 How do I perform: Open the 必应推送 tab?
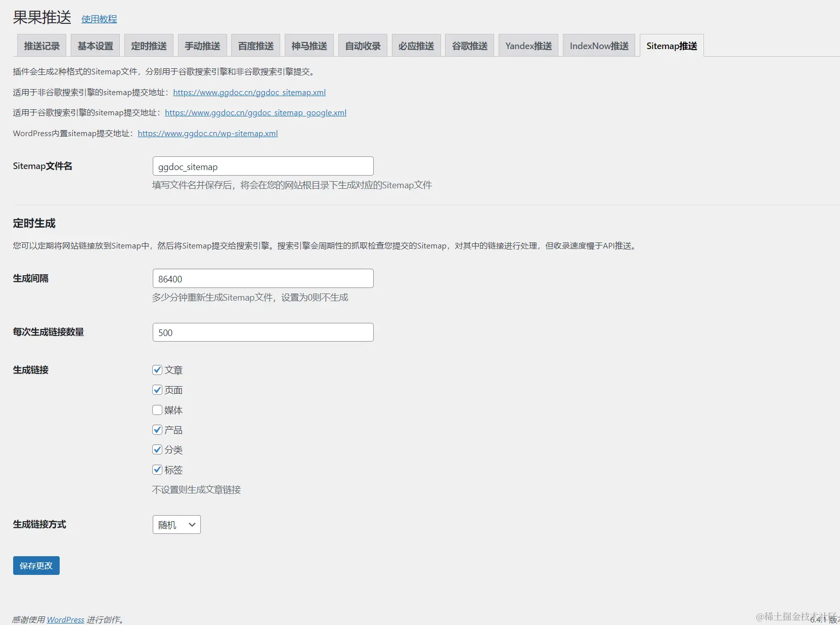416,45
